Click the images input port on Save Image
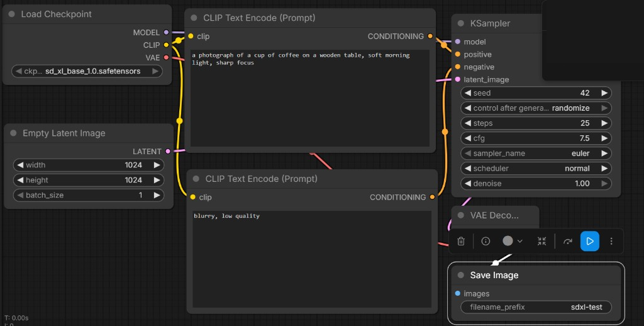Screen dimensions: 644x326 pyautogui.click(x=458, y=293)
